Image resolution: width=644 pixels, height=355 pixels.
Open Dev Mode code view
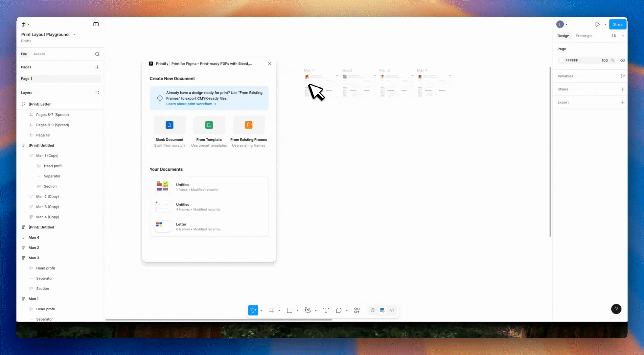(392, 310)
